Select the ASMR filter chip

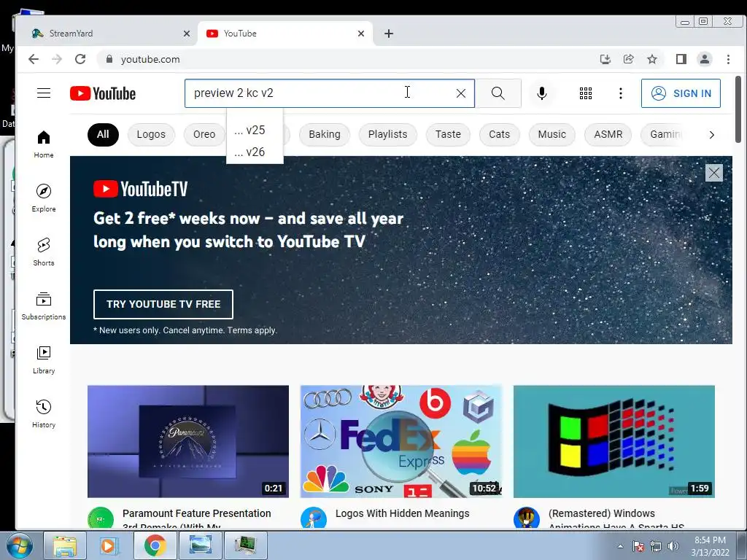tap(608, 134)
